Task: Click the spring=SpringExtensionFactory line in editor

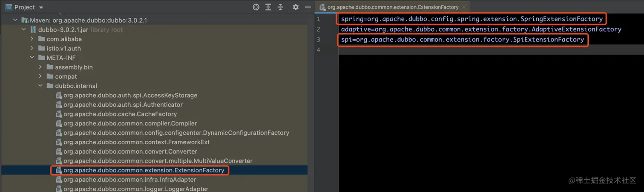Action: pos(472,19)
